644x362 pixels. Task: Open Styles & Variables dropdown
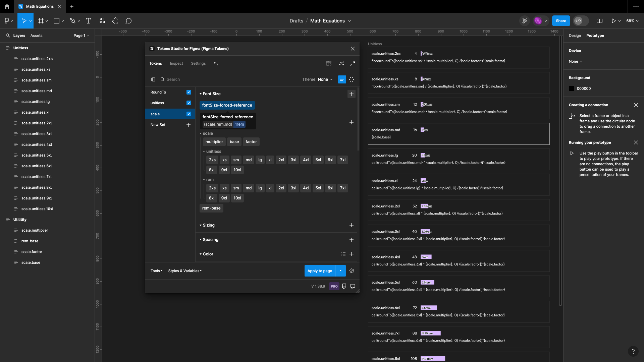coord(185,271)
